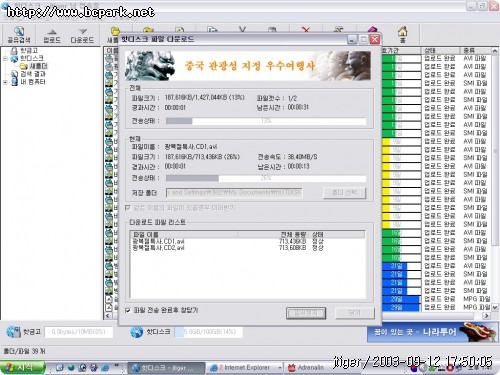The height and width of the screenshot is (375, 500).
Task: Click the file list scroll-down arrow
Action: tap(495, 307)
